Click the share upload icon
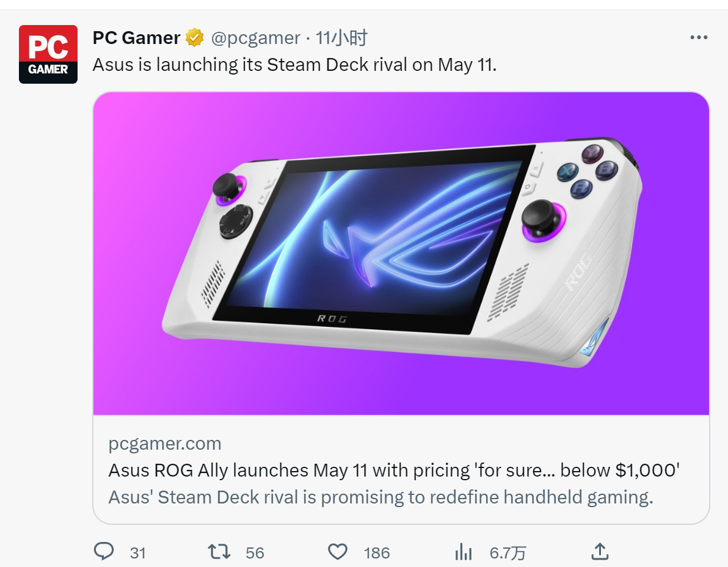Image resolution: width=728 pixels, height=567 pixels. (600, 552)
